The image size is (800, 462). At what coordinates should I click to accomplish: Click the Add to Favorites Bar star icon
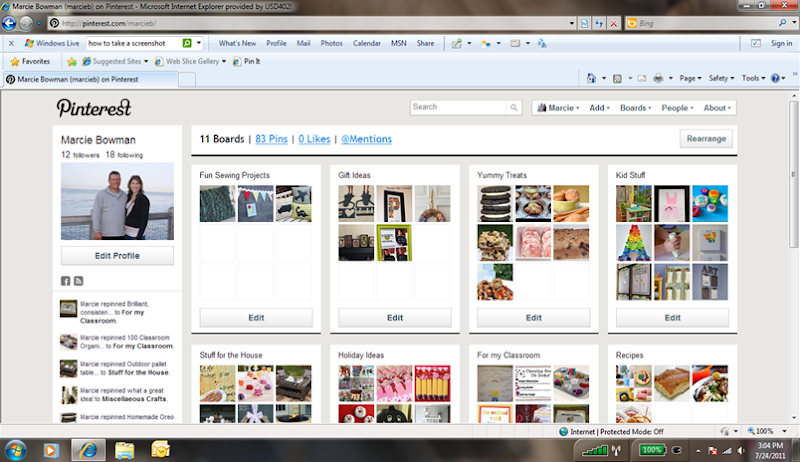[x=72, y=61]
